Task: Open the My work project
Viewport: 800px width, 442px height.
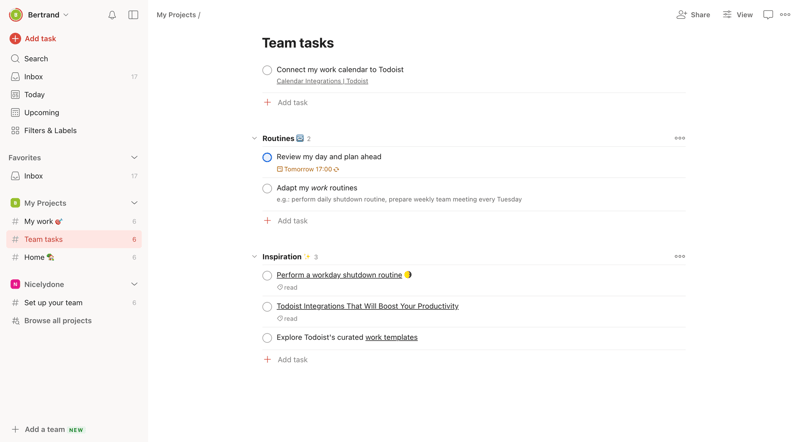Action: (x=74, y=222)
